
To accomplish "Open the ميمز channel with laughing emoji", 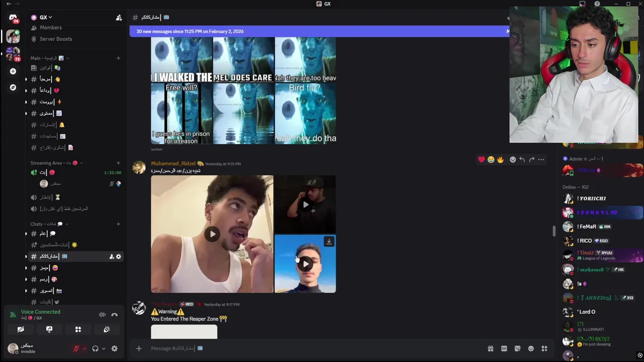I will pyautogui.click(x=75, y=268).
